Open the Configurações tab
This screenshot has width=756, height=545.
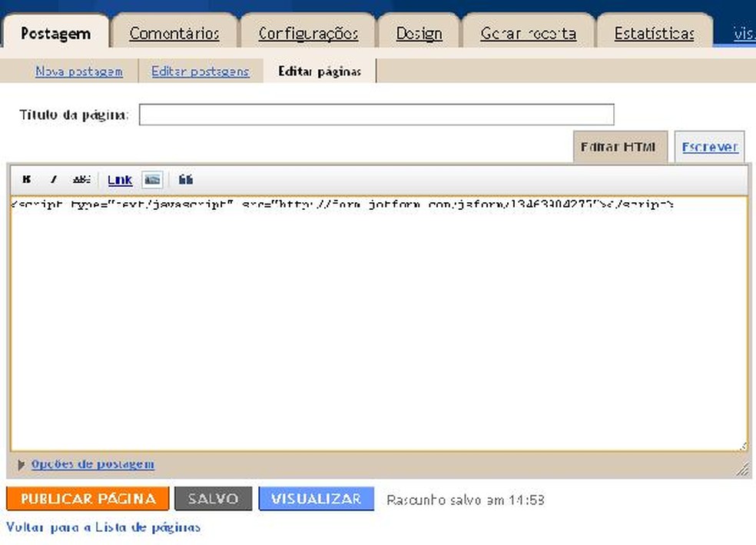pyautogui.click(x=308, y=34)
